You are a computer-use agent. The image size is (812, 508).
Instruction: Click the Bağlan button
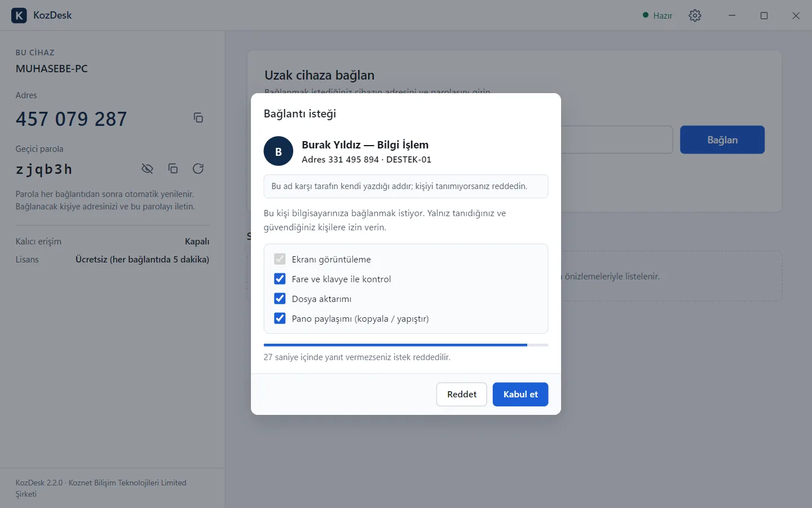722,140
